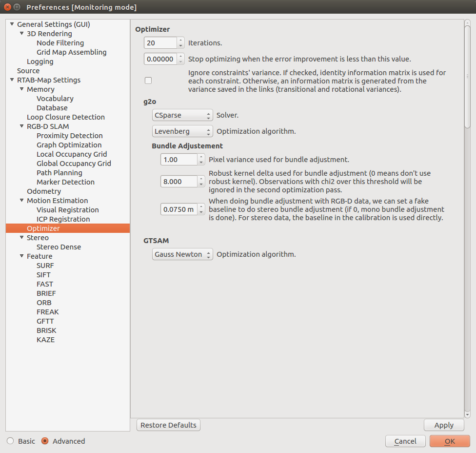Select Global Occupancy Grid item
Image resolution: width=476 pixels, height=453 pixels.
(74, 164)
